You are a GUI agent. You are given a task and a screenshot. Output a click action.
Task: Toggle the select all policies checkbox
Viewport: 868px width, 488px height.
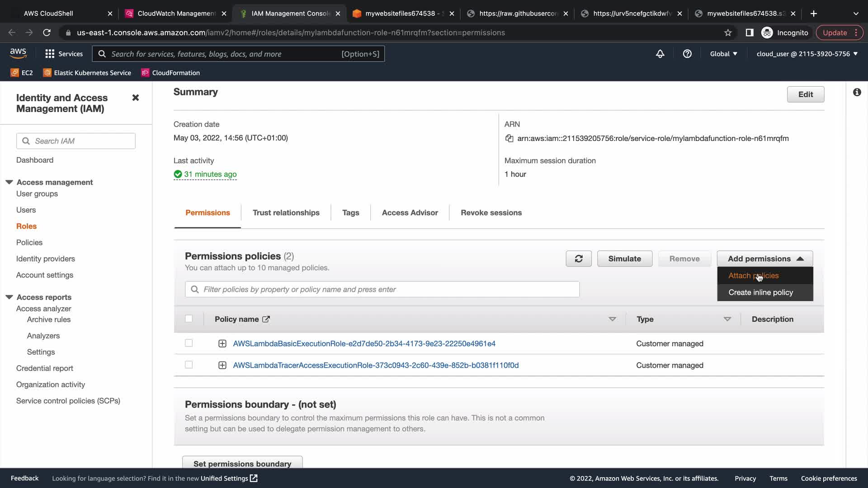click(189, 319)
